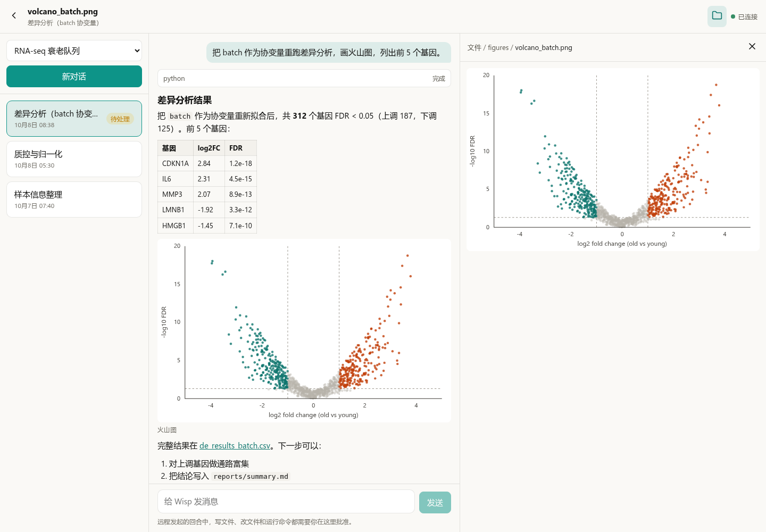Go to 文件 in the breadcrumb
Viewport: 766px width, 532px height.
pyautogui.click(x=474, y=48)
